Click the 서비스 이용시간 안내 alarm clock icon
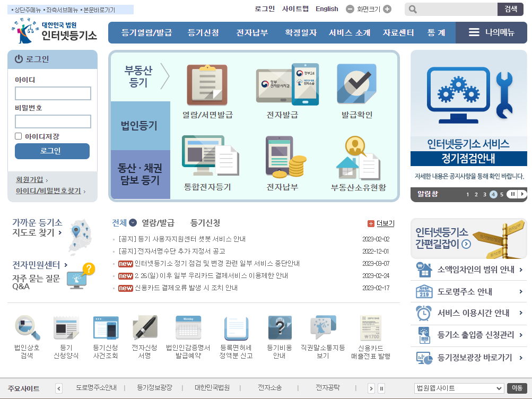532x399 pixels. click(424, 313)
